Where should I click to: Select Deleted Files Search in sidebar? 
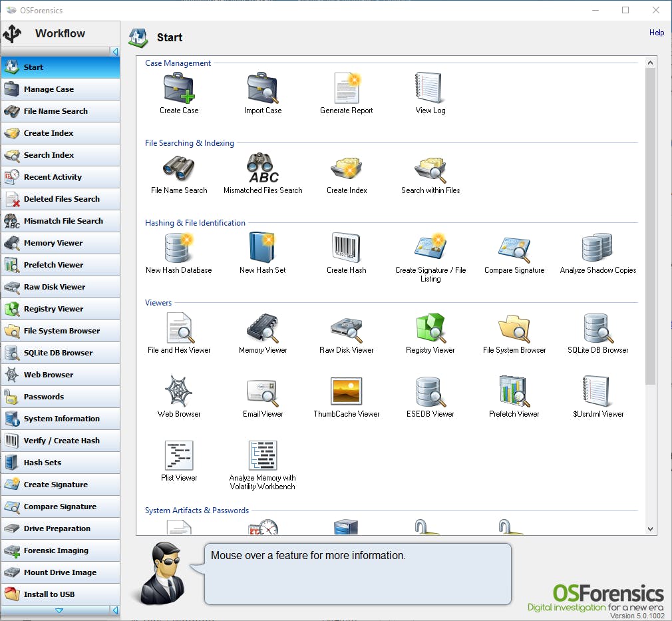[x=61, y=199]
